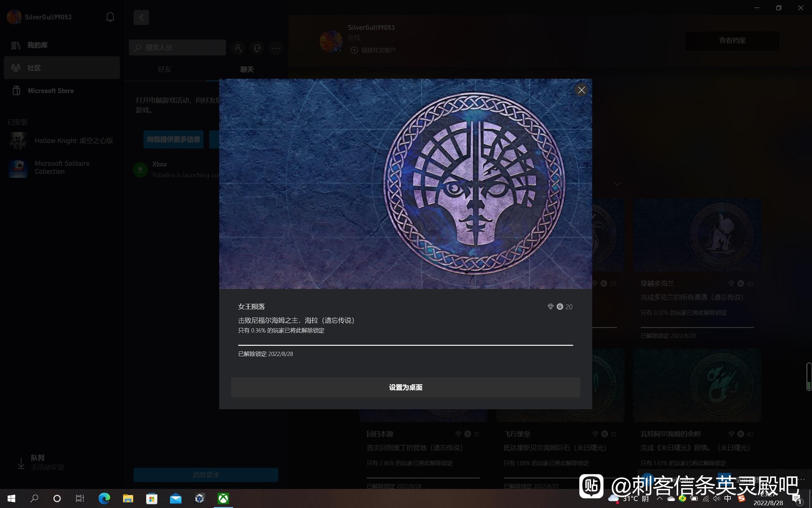Click the vertical scrollbar on right edge

tap(809, 377)
